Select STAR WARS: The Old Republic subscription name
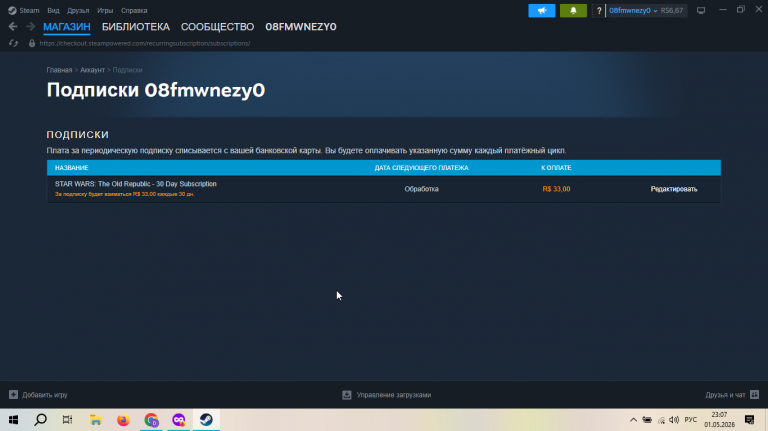 pos(136,184)
